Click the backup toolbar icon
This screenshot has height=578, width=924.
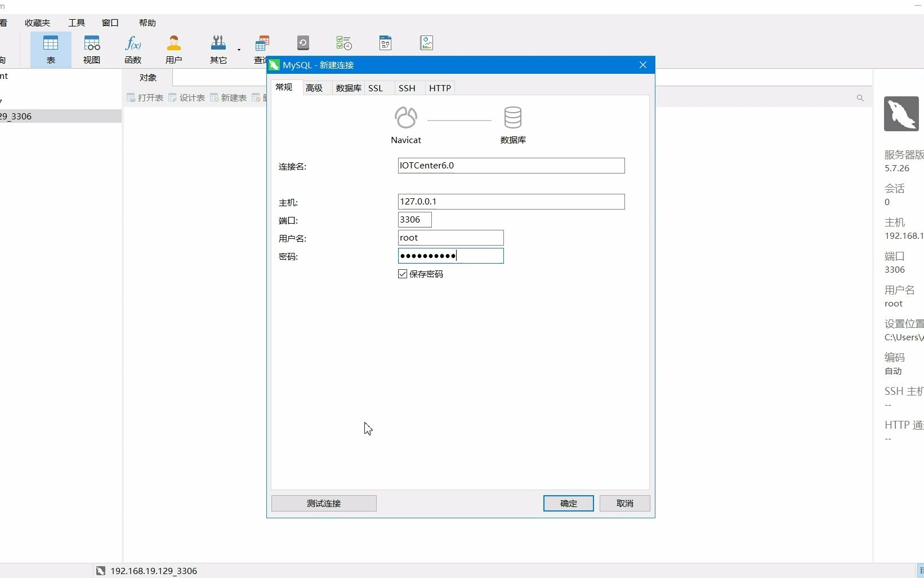coord(303,43)
